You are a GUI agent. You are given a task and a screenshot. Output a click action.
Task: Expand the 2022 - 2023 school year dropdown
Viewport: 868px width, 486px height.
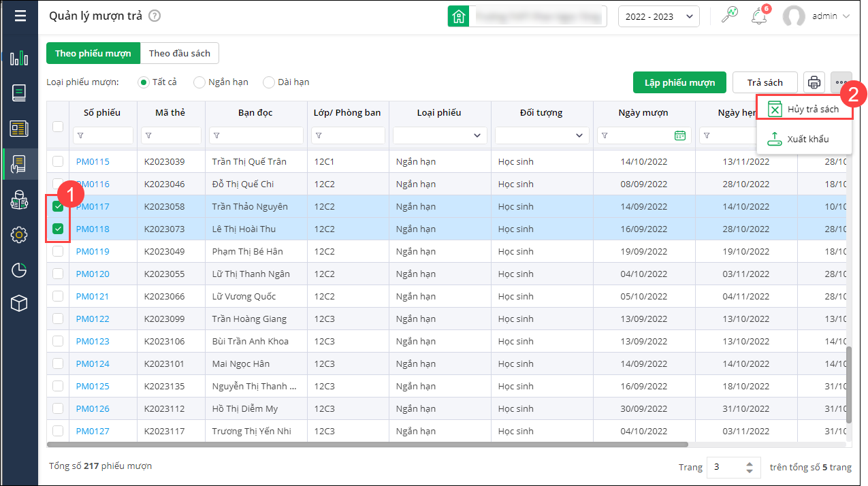click(658, 16)
